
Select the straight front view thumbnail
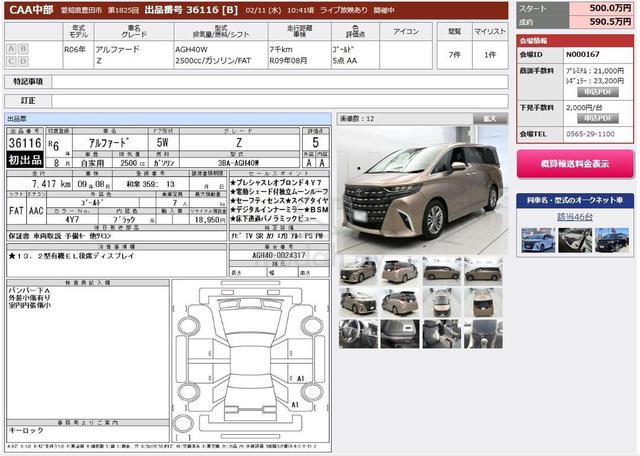point(442,303)
